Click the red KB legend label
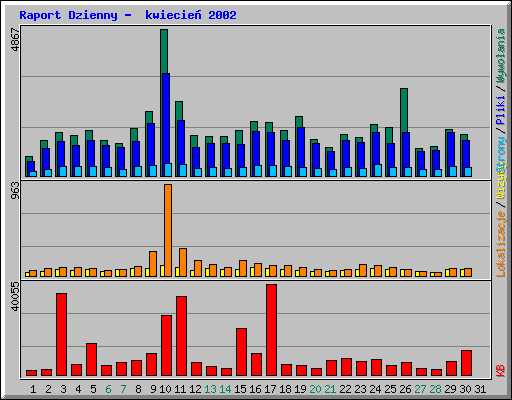This screenshot has height=400, width=512. pyautogui.click(x=501, y=371)
